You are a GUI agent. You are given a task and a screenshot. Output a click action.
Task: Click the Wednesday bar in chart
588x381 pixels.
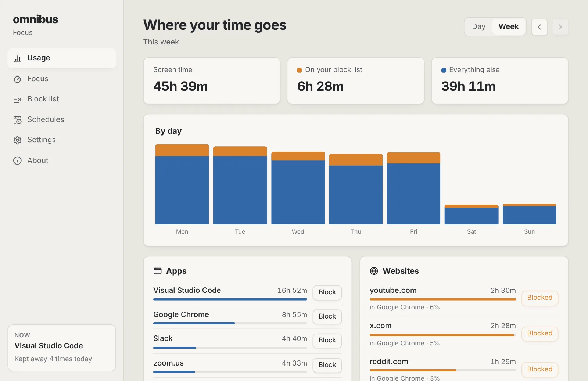click(x=298, y=188)
